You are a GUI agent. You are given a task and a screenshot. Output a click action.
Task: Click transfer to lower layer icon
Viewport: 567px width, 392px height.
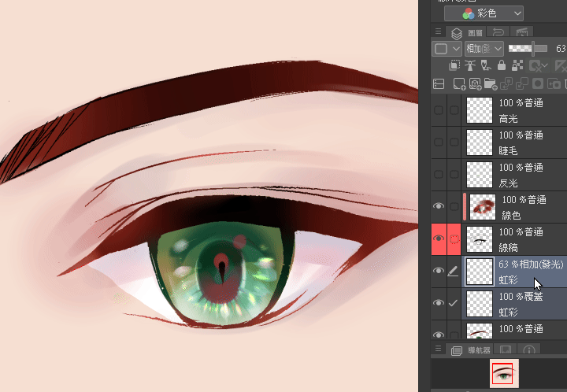point(506,84)
